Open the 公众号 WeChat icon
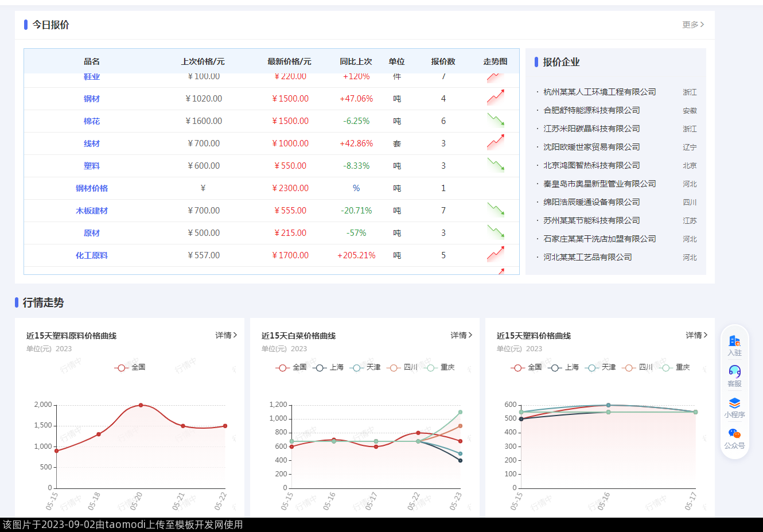Viewport: 763px width, 532px height. pyautogui.click(x=734, y=434)
